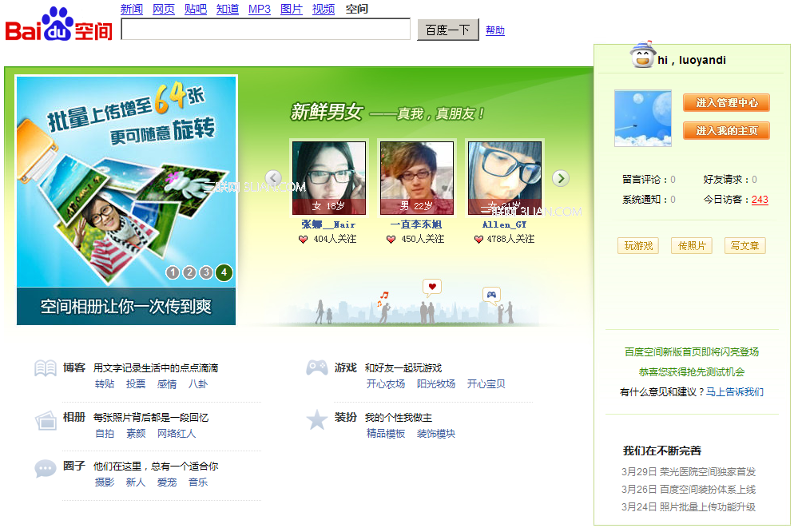The image size is (798, 532).
Task: Open news item 百度空间装扮体系上线
Action: pos(708,489)
